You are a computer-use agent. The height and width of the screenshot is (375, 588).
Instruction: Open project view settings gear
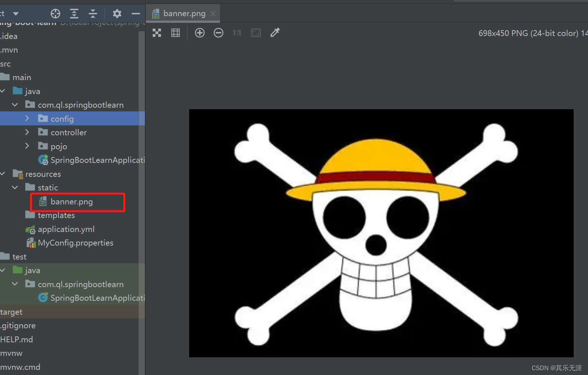tap(117, 14)
